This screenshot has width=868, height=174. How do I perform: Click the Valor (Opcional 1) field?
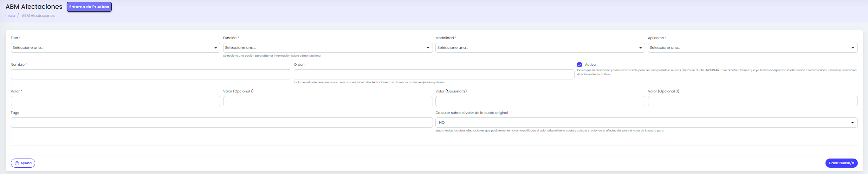tap(328, 101)
